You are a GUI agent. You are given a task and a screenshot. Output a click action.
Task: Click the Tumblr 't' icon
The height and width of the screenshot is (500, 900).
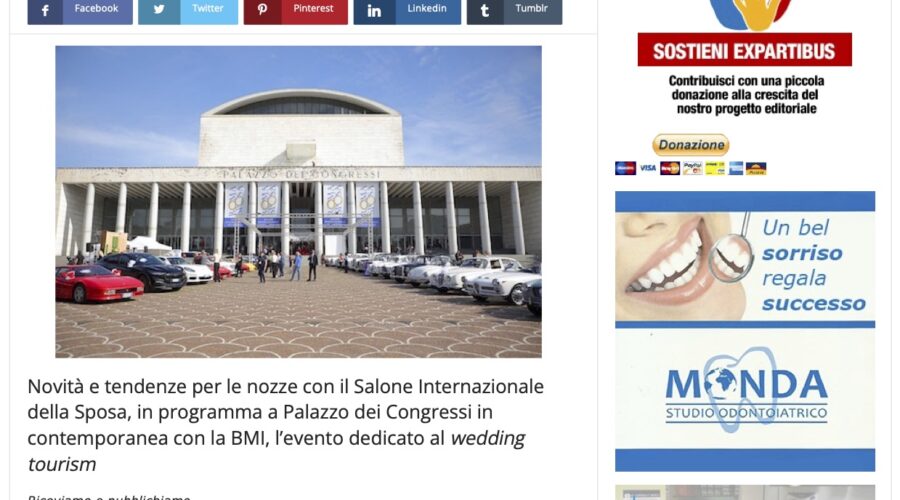(x=485, y=10)
